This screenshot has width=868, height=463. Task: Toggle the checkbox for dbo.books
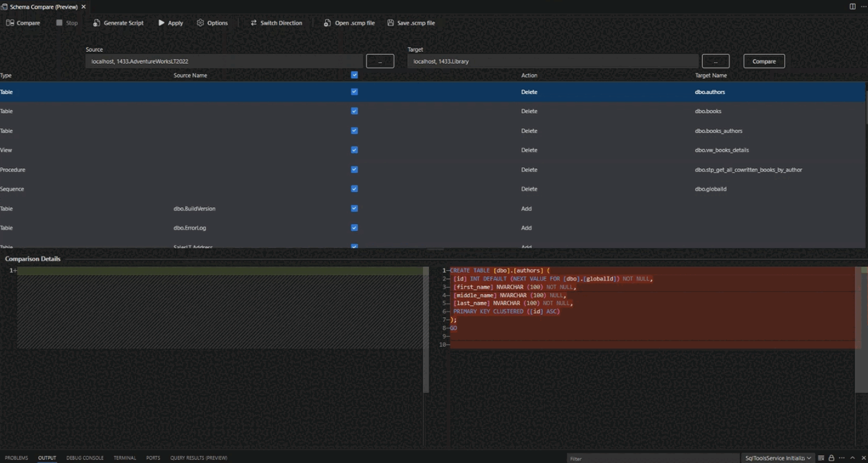pos(354,111)
